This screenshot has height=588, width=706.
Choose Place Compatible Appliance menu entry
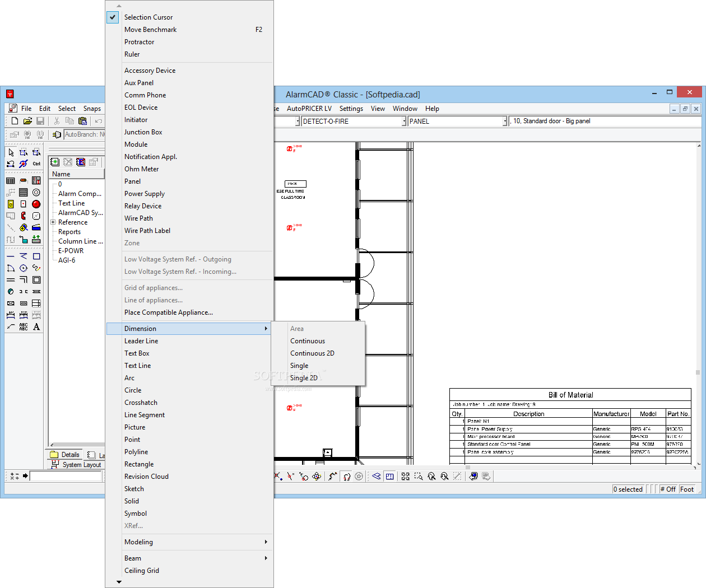pos(169,312)
